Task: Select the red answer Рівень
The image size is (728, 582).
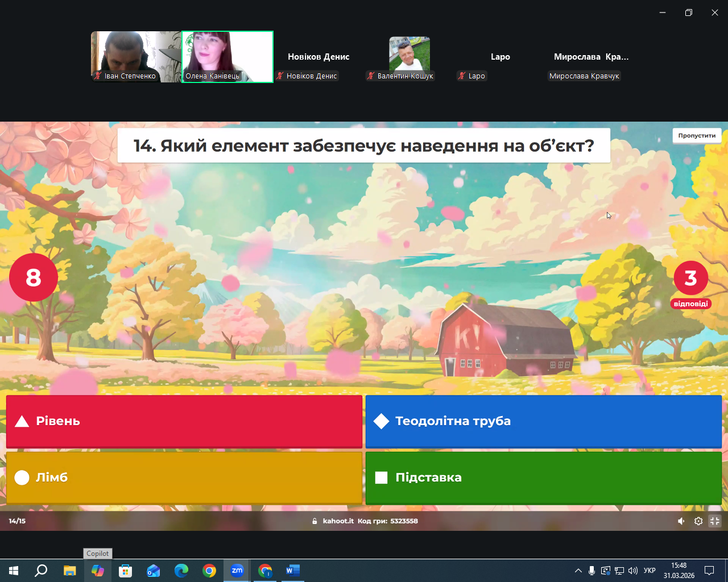Action: coord(184,421)
